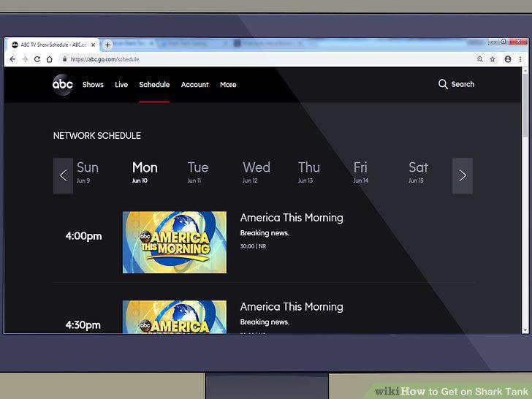
Task: Go to the browser home icon
Action: click(x=50, y=59)
